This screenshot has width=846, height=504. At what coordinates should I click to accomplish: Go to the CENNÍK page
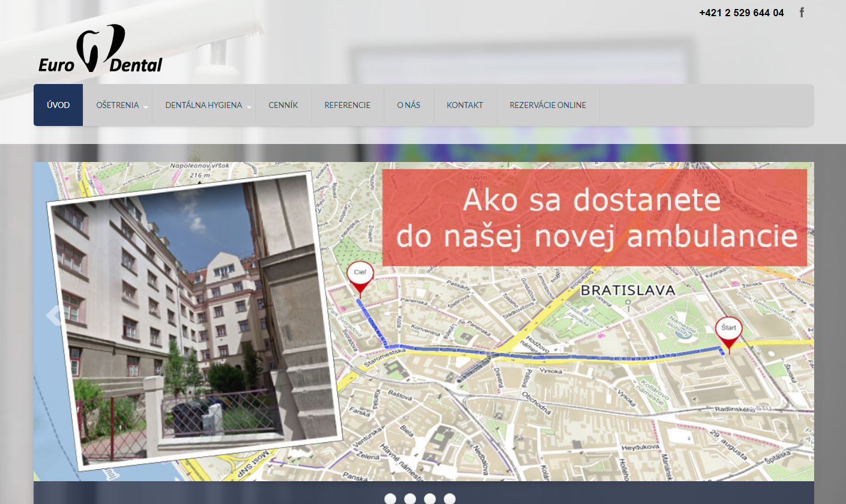[283, 105]
